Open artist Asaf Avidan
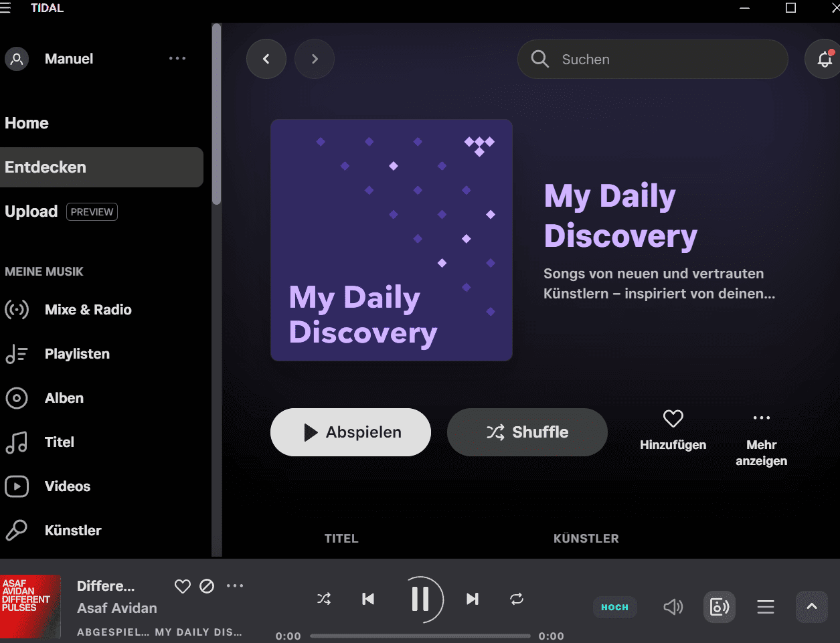 (x=117, y=608)
